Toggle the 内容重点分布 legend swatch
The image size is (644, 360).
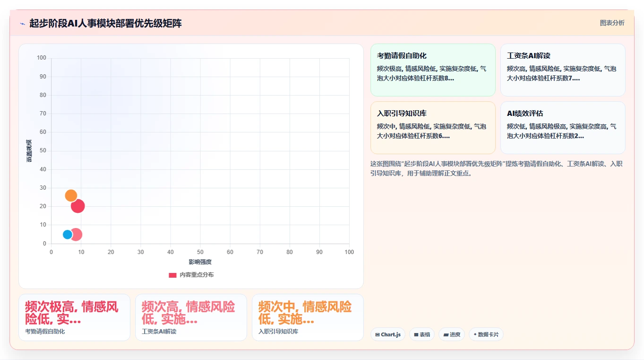(172, 275)
